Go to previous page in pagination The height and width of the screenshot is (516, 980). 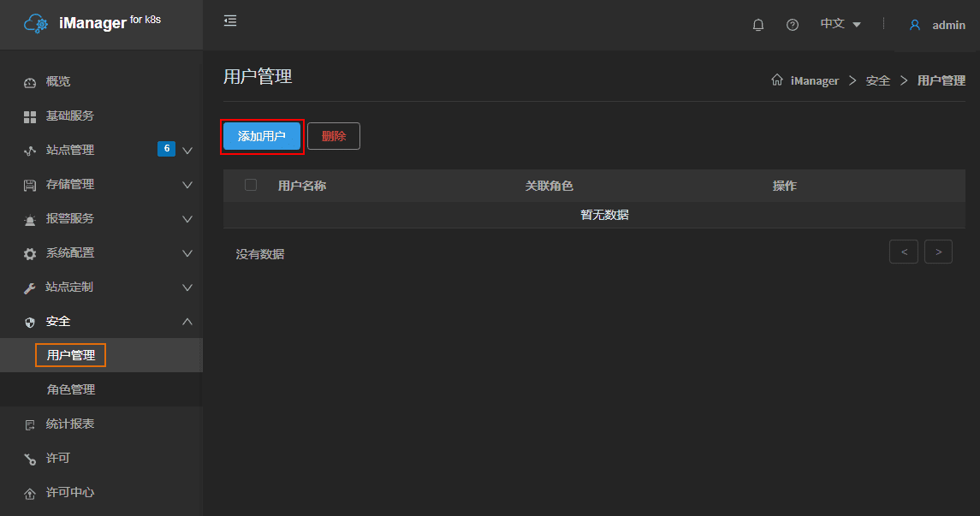click(x=904, y=252)
